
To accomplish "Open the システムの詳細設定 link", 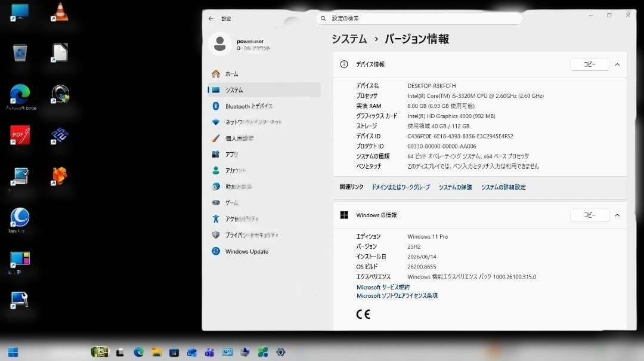I will coord(503,187).
